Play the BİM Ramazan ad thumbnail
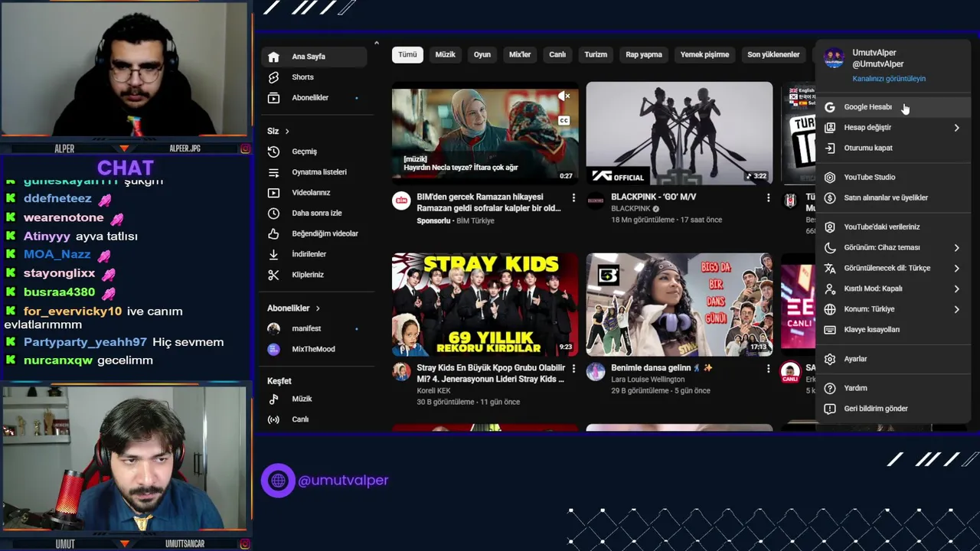980x551 pixels. pos(485,134)
